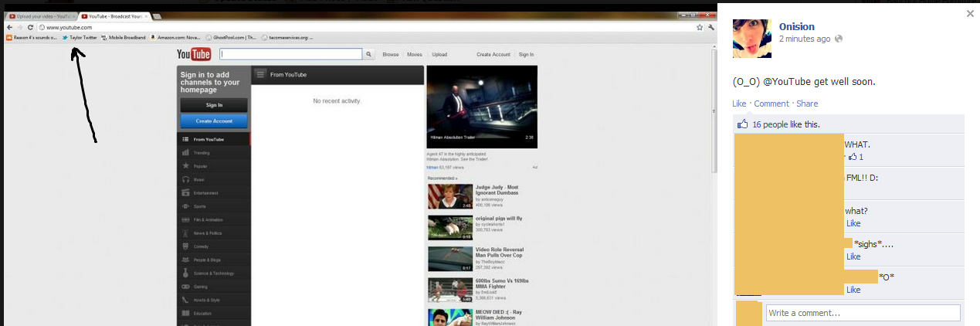Open the Entertainment category icon
The width and height of the screenshot is (980, 326).
tap(185, 193)
